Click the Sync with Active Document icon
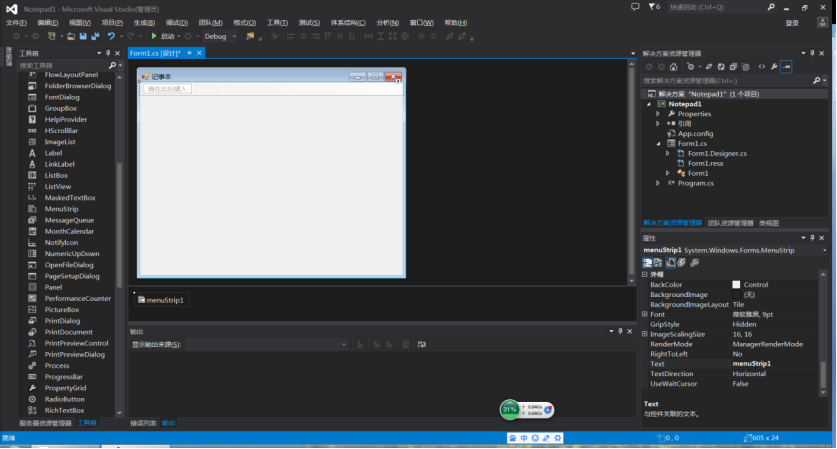The width and height of the screenshot is (837, 449). 709,67
